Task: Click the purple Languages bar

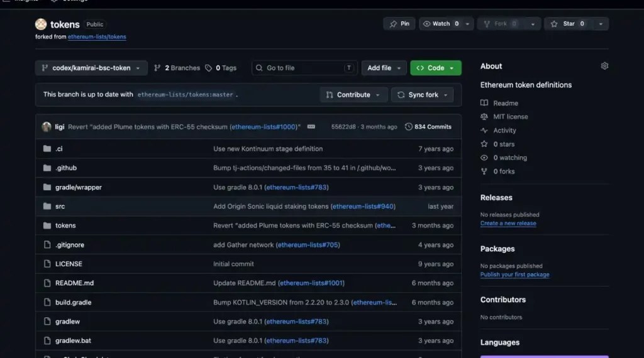Action: coord(544,357)
